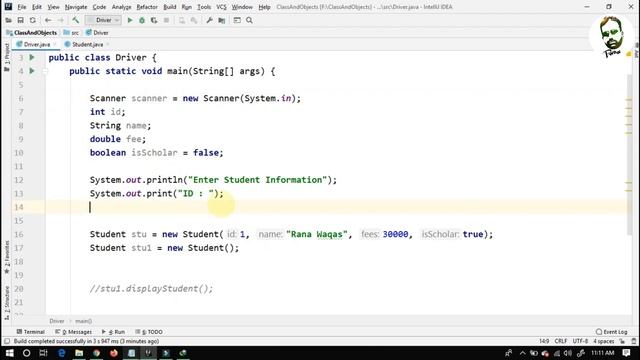Viewport: 640px width, 360px height.
Task: Run Driver with the green play button
Action: [130, 20]
